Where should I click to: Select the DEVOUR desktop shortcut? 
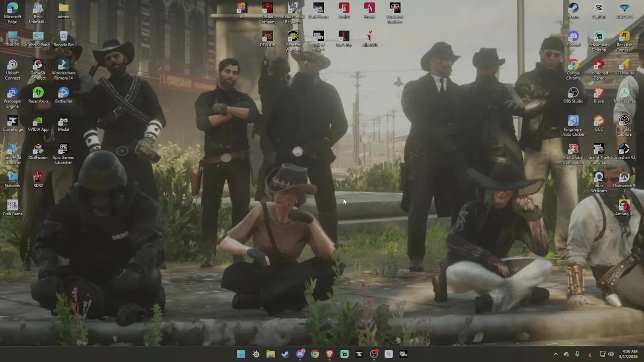(x=268, y=39)
